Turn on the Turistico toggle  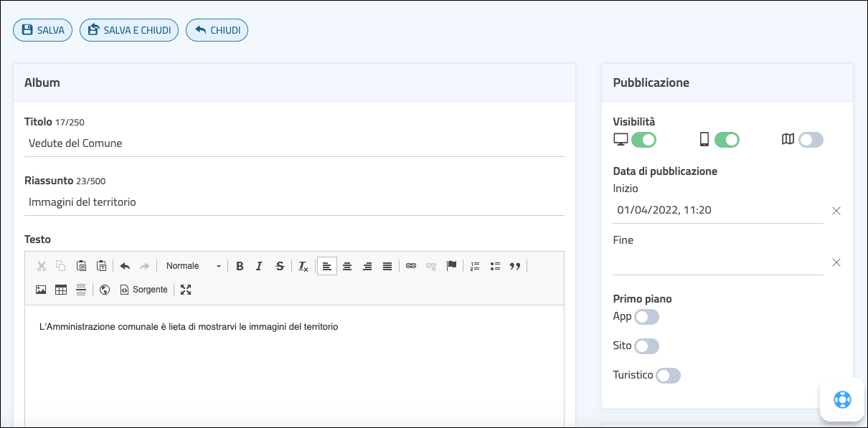[668, 376]
